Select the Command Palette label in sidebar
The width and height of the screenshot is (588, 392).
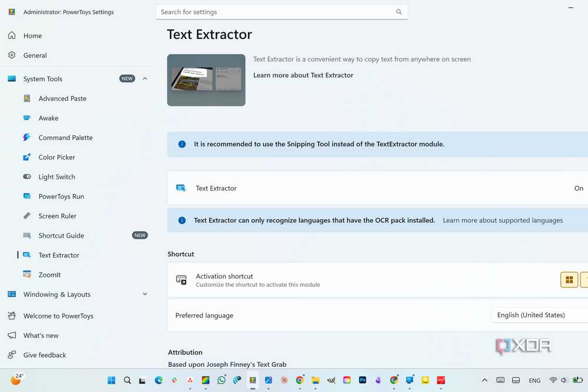tap(65, 138)
